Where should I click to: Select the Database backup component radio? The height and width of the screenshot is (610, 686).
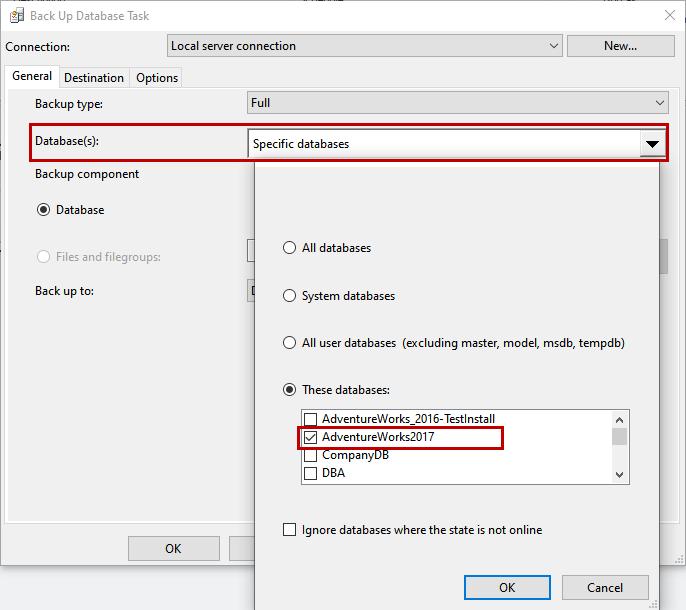coord(44,210)
